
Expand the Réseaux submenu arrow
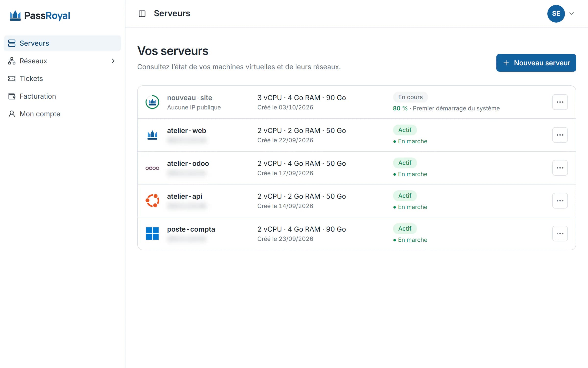(113, 61)
